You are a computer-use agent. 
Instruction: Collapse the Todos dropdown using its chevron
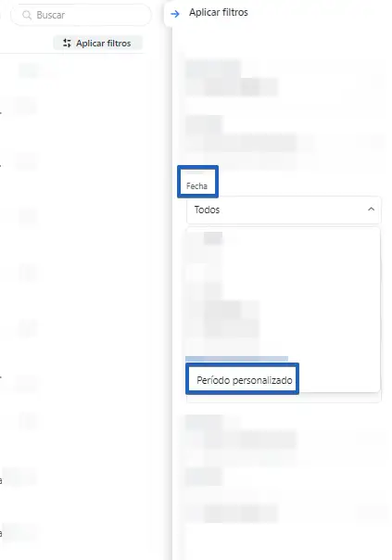(x=371, y=210)
